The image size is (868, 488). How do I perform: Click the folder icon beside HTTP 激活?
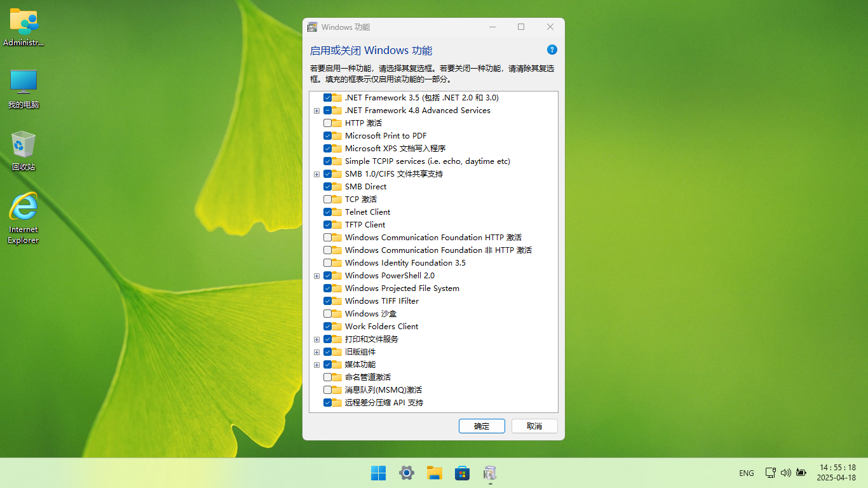(337, 123)
